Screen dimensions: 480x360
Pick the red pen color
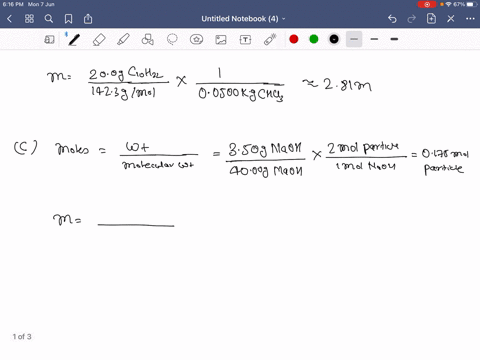[294, 39]
